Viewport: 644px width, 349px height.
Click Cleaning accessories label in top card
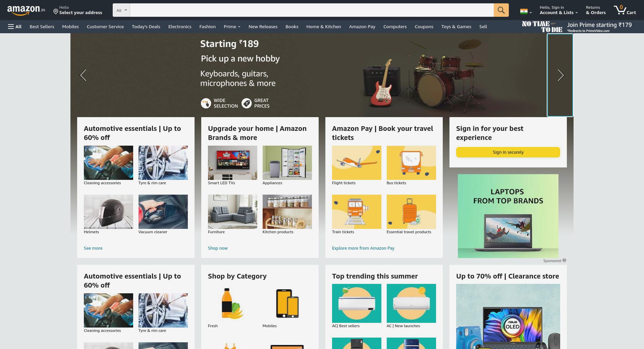pos(102,183)
